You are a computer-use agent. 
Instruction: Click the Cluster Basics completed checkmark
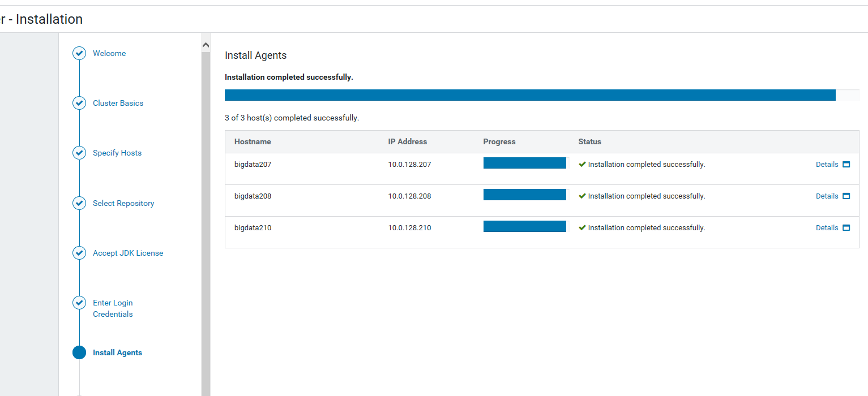pos(79,103)
